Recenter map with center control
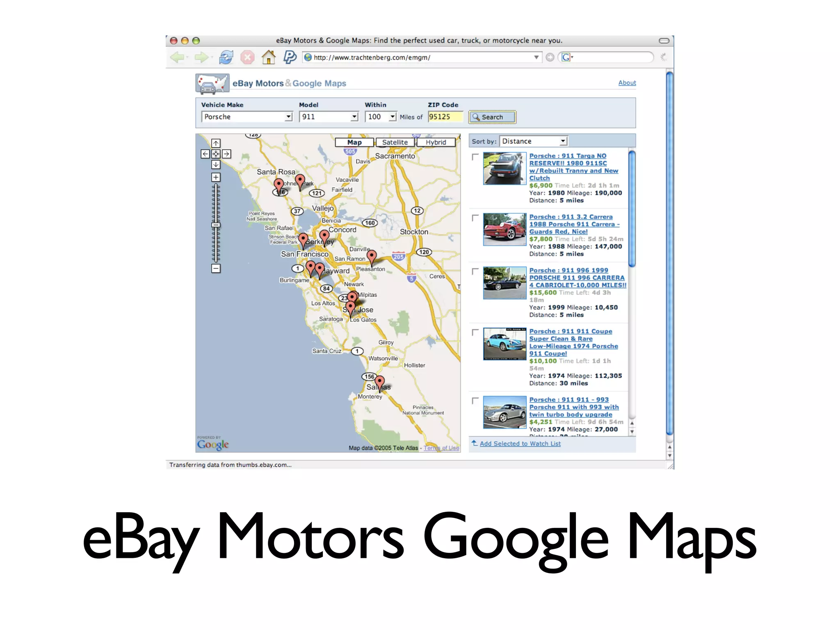 point(216,154)
